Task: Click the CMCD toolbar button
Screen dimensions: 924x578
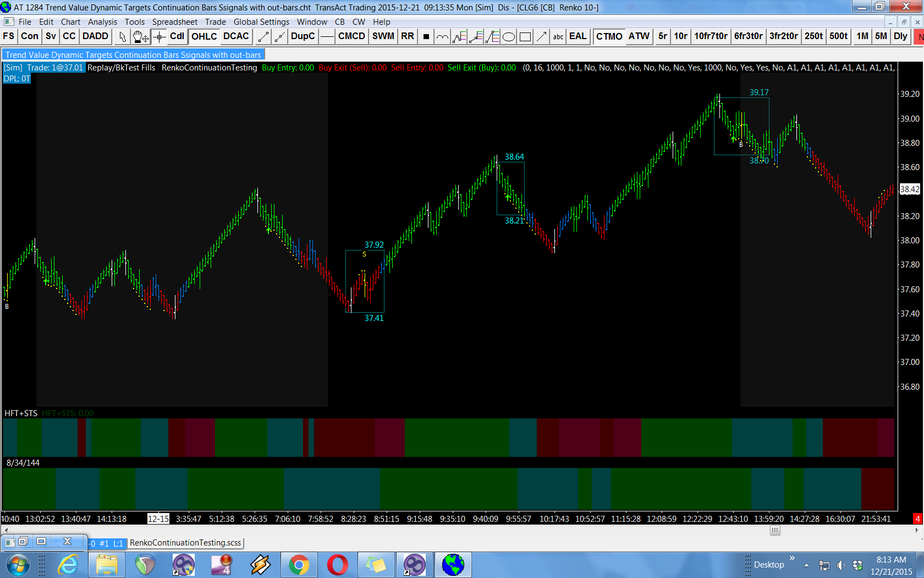Action: pyautogui.click(x=352, y=36)
